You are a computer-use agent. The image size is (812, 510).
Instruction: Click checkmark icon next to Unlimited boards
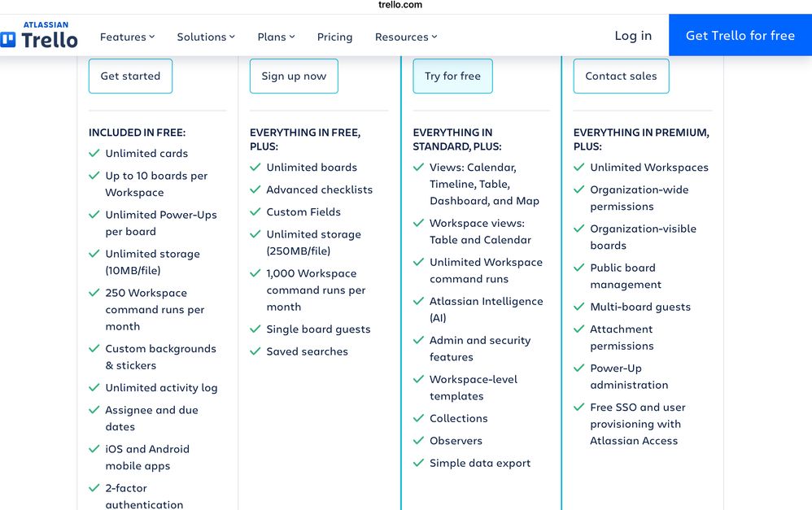pos(255,168)
